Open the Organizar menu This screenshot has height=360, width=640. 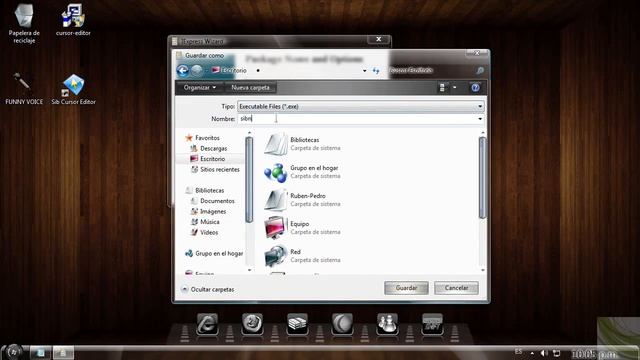(200, 87)
